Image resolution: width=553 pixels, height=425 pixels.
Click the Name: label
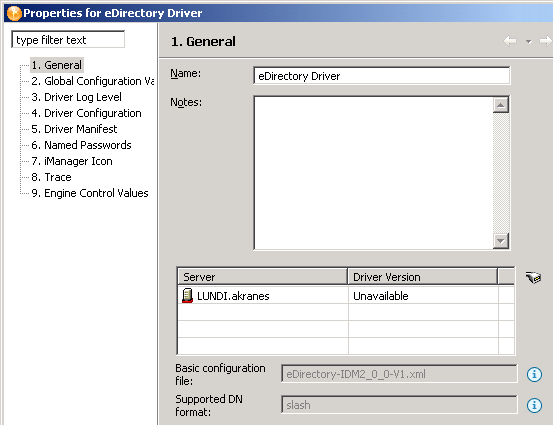186,73
